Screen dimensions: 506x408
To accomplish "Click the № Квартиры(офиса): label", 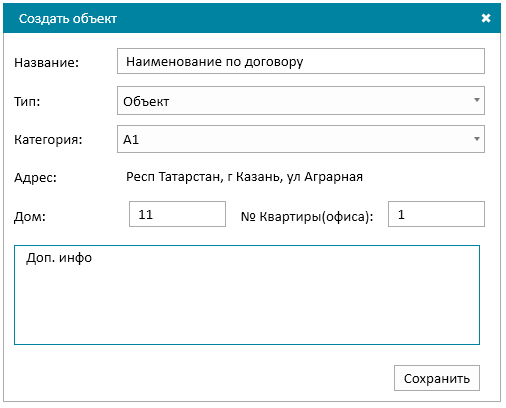I will pyautogui.click(x=307, y=217).
